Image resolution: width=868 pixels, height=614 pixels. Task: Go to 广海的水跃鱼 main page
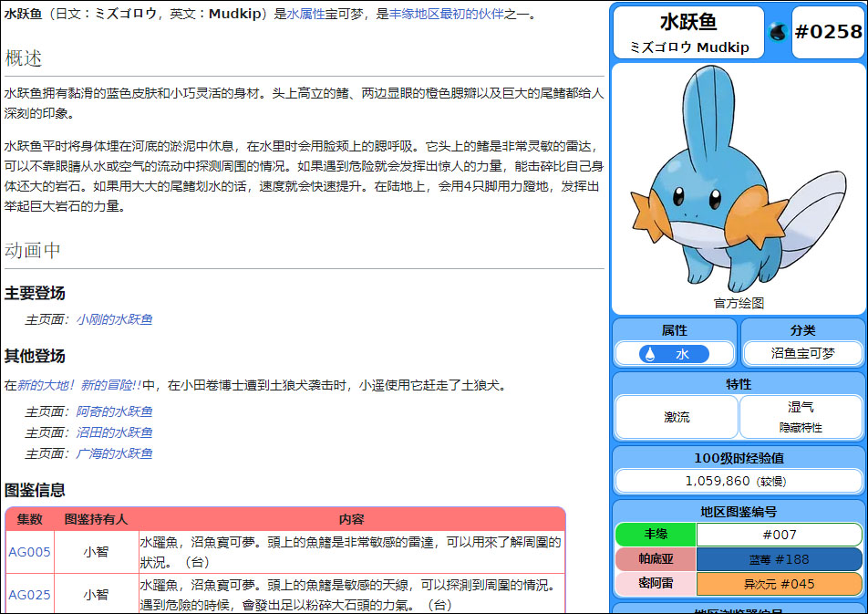114,453
